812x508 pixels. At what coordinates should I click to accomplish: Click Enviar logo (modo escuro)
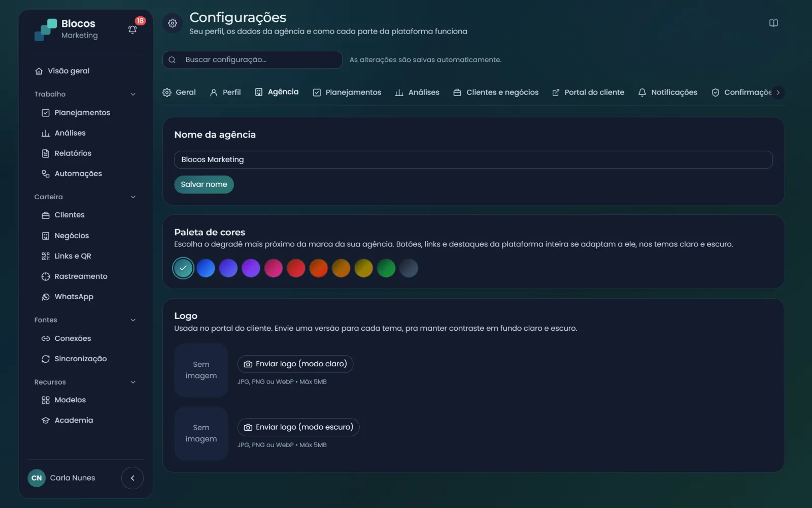[298, 427]
